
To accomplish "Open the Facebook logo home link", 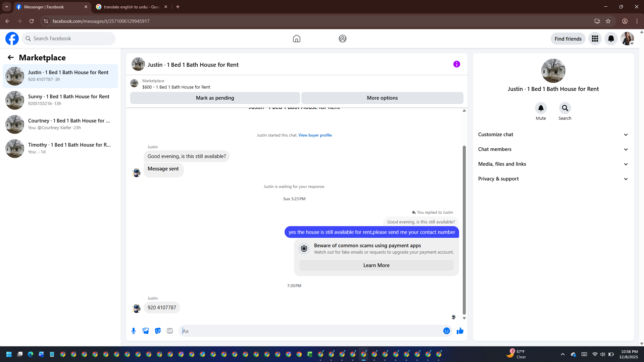I will (x=12, y=39).
